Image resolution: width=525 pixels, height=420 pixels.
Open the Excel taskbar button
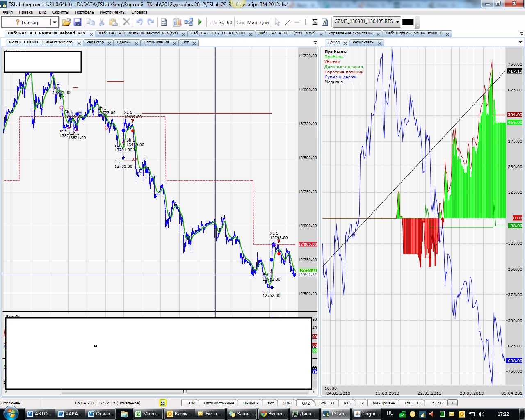pyautogui.click(x=147, y=414)
